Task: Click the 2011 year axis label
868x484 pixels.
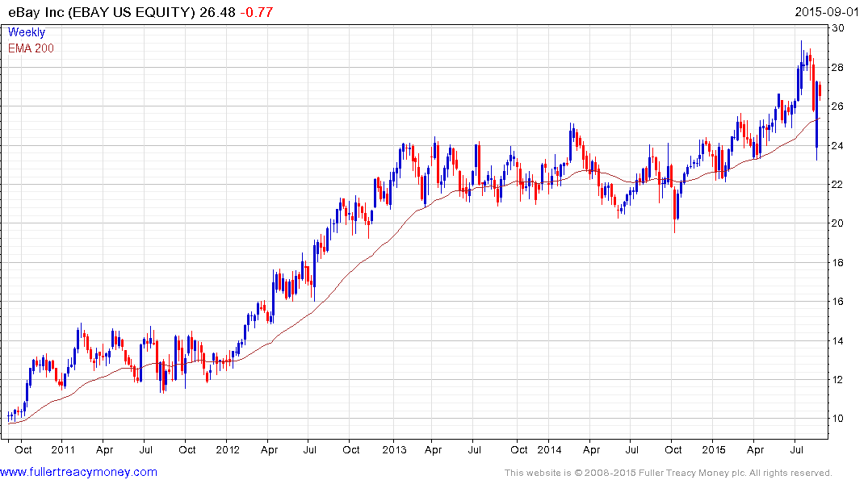Action: pos(62,449)
